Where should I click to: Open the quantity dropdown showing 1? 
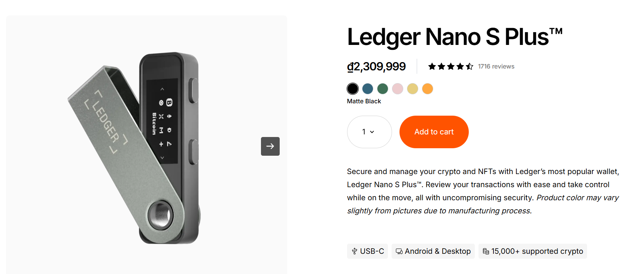tap(369, 132)
